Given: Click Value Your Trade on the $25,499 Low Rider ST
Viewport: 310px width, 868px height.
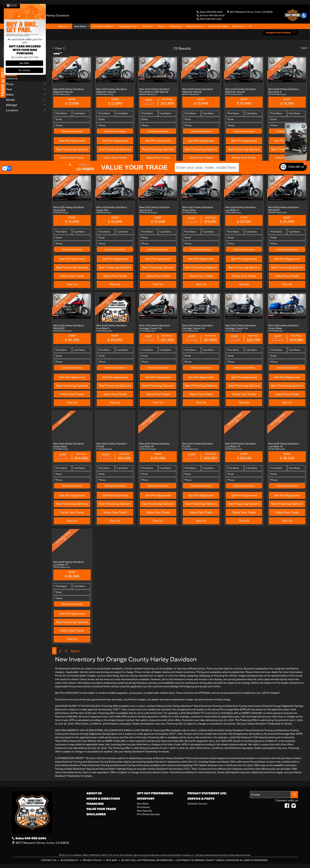Looking at the screenshot, I should click(x=158, y=513).
